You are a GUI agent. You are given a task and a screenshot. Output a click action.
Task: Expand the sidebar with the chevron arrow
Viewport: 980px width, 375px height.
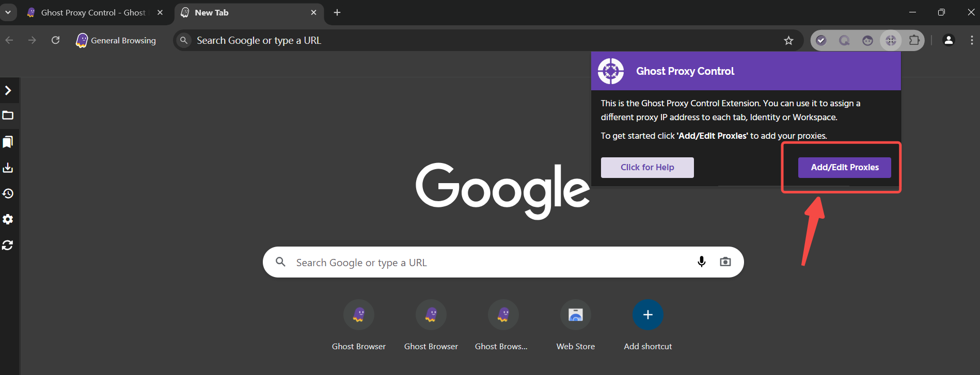[x=8, y=91]
